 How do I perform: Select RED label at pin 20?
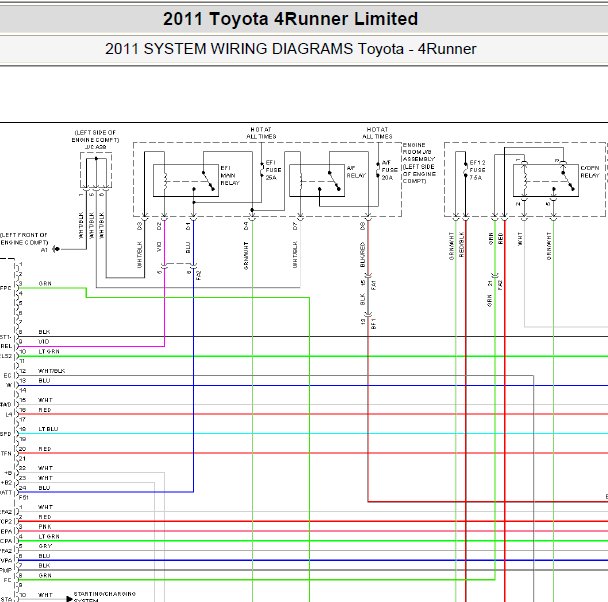45,448
